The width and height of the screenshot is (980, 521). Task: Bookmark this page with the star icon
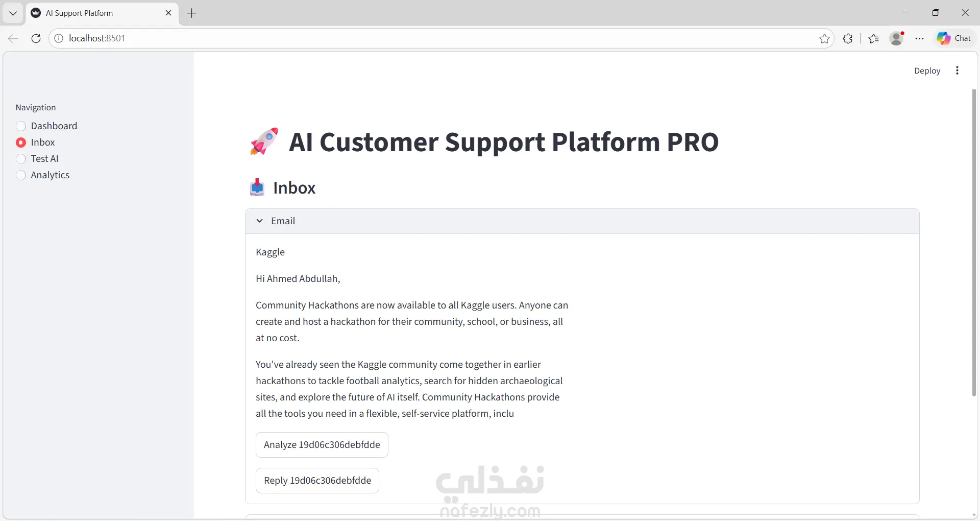(824, 38)
